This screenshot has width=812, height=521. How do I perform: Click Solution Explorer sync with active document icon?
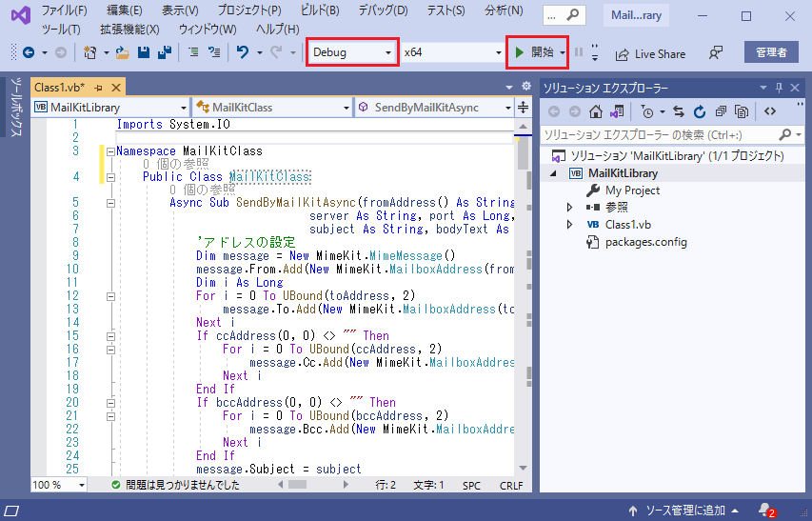tap(679, 111)
